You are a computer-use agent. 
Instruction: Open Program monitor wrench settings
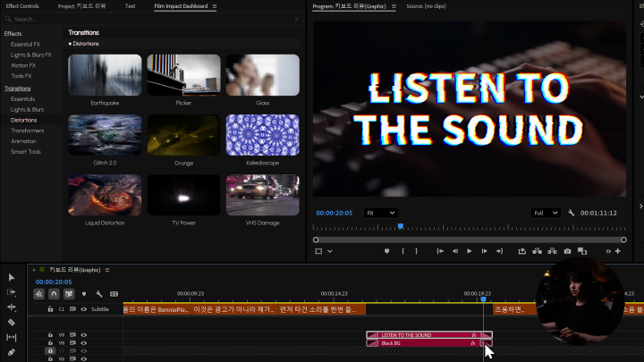[571, 214]
